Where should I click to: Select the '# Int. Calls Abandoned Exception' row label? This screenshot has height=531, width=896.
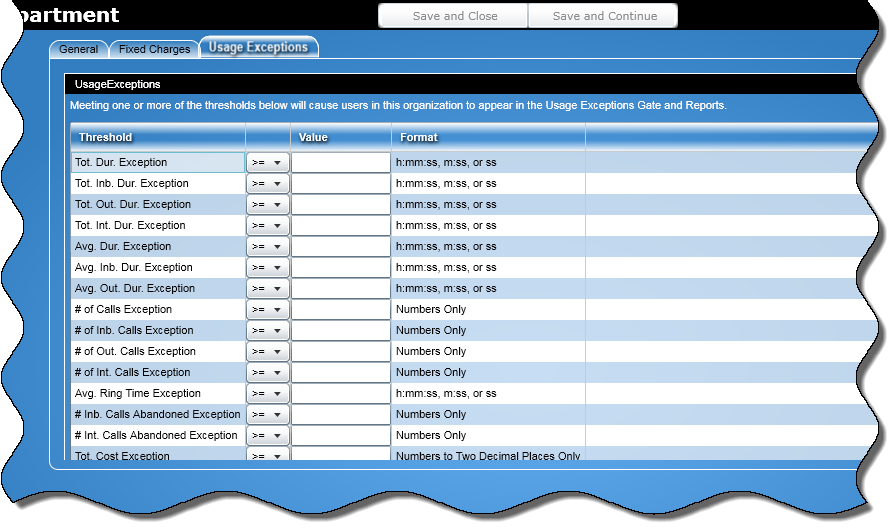coord(155,436)
